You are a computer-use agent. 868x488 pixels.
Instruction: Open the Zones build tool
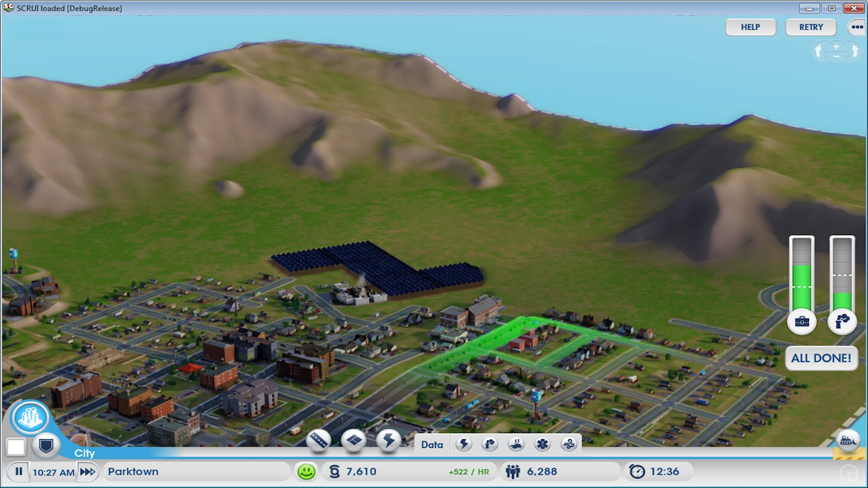click(x=353, y=441)
